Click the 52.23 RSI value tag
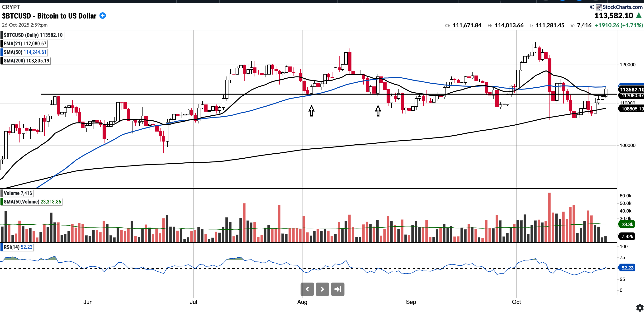Screen dimensions: 644x312 [627, 268]
